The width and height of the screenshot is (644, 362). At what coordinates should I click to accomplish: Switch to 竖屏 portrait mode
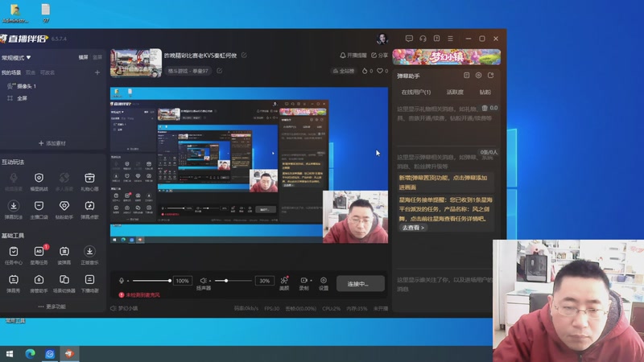click(x=97, y=57)
